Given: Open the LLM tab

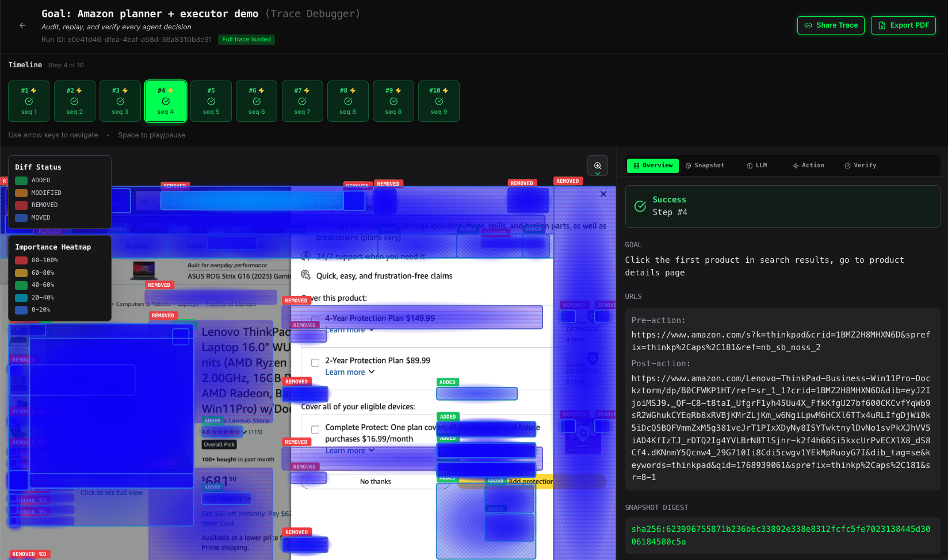Looking at the screenshot, I should (756, 166).
